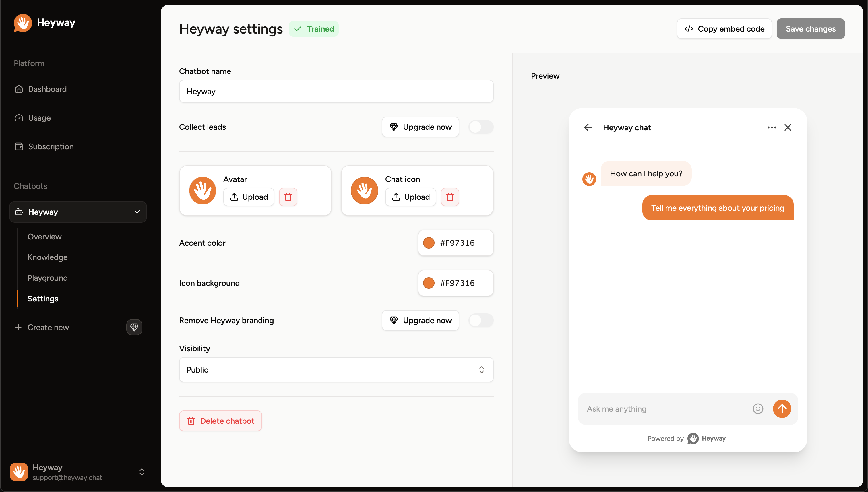Click the Preview label
The image size is (868, 492).
click(x=545, y=76)
